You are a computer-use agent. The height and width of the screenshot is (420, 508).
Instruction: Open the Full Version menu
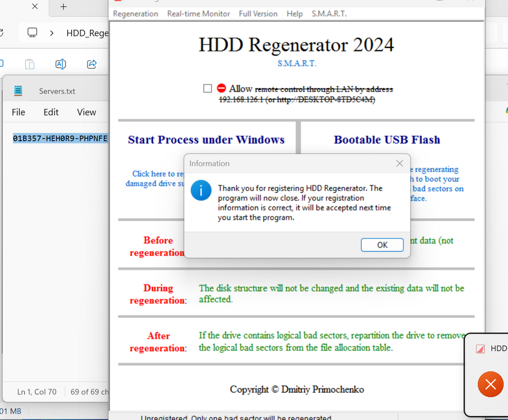click(258, 14)
